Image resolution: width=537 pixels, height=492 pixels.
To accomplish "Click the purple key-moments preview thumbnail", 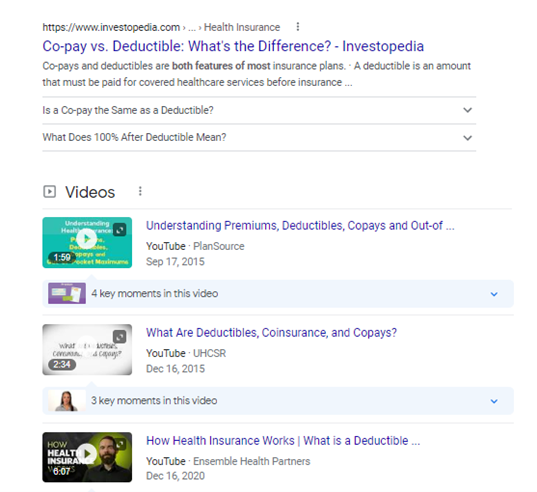I will click(67, 293).
